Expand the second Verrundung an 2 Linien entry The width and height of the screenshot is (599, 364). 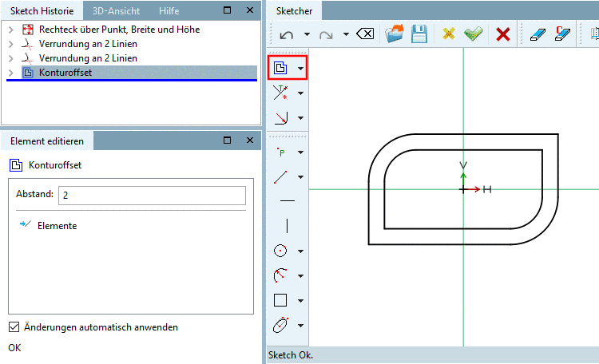coord(11,58)
